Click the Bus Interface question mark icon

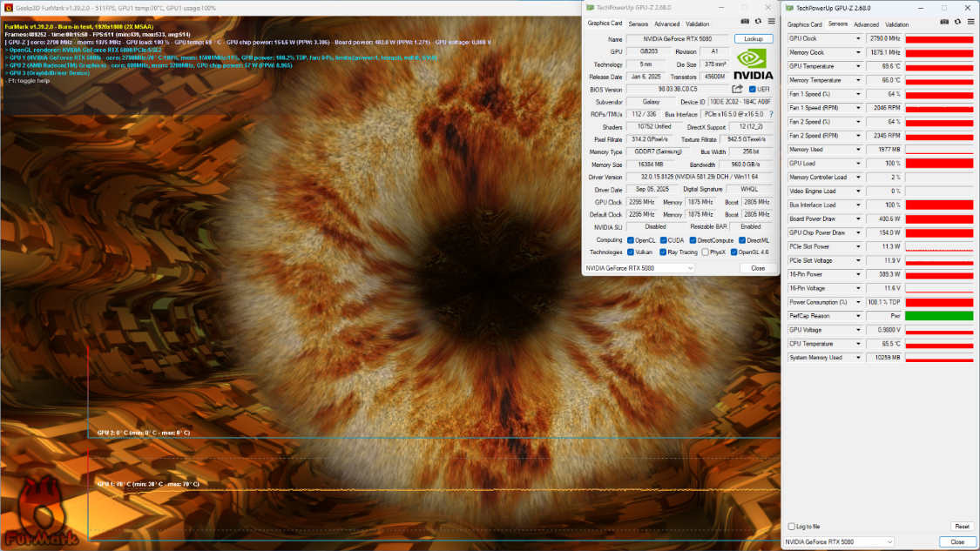pos(771,114)
